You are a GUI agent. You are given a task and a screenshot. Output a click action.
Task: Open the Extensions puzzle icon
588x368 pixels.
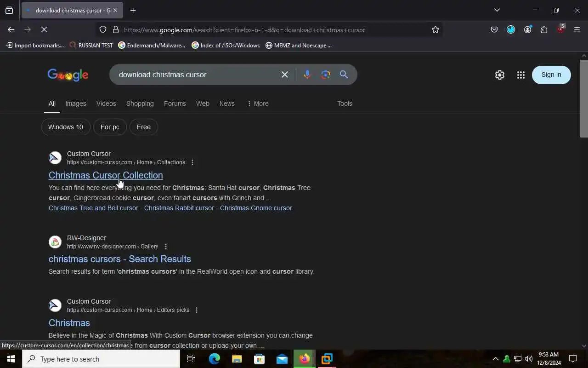(544, 29)
